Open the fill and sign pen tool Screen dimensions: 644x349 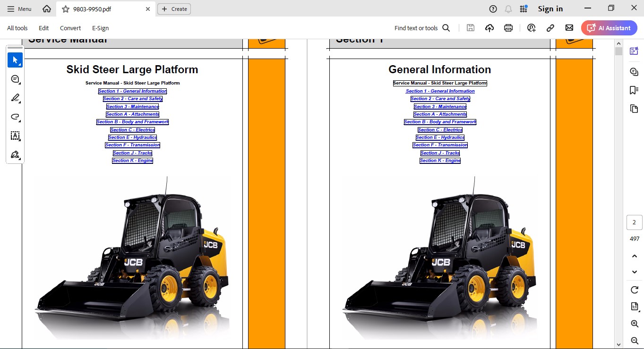pyautogui.click(x=15, y=154)
